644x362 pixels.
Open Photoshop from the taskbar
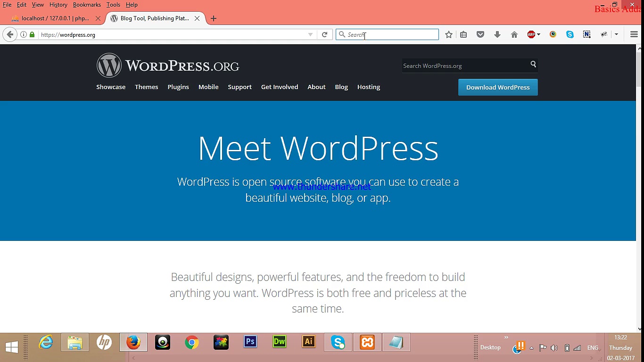[x=250, y=343]
